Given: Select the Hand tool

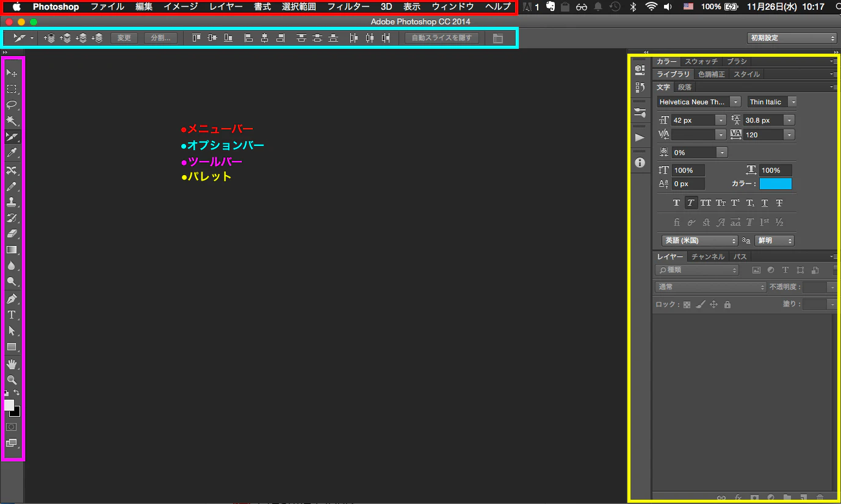Looking at the screenshot, I should tap(12, 364).
